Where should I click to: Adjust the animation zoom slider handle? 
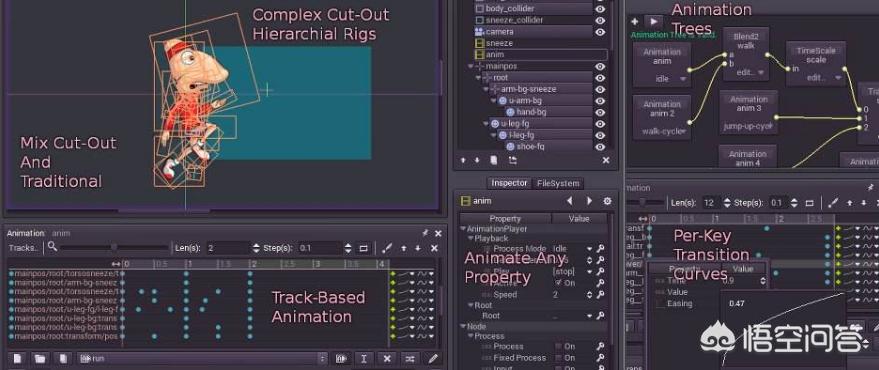114,247
